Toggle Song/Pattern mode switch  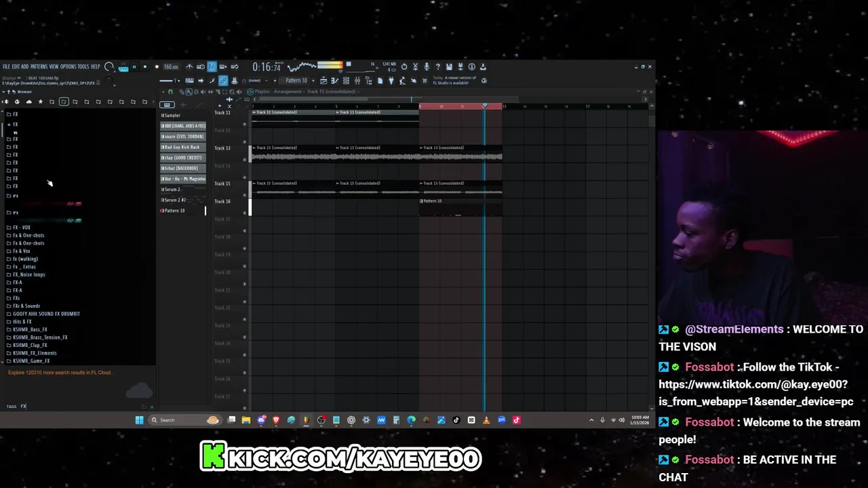(x=123, y=66)
